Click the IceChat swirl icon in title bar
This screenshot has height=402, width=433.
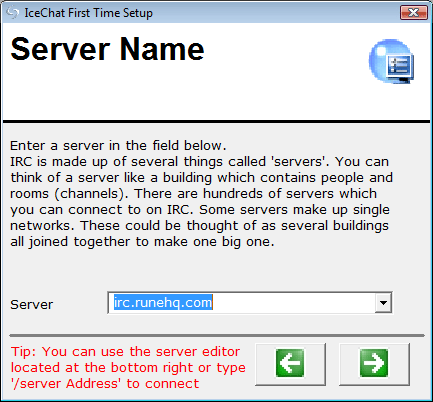(x=13, y=13)
